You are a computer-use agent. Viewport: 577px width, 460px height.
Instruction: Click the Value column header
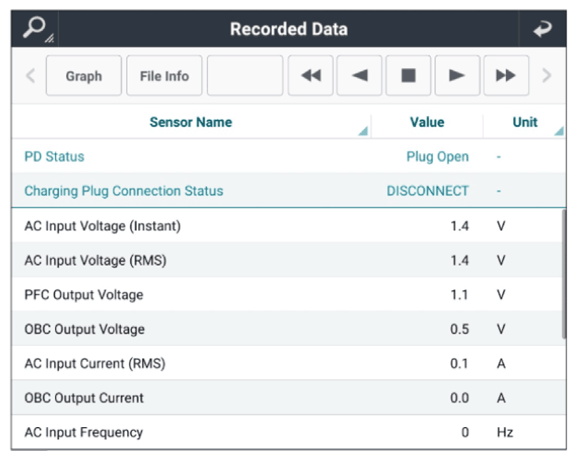point(427,122)
